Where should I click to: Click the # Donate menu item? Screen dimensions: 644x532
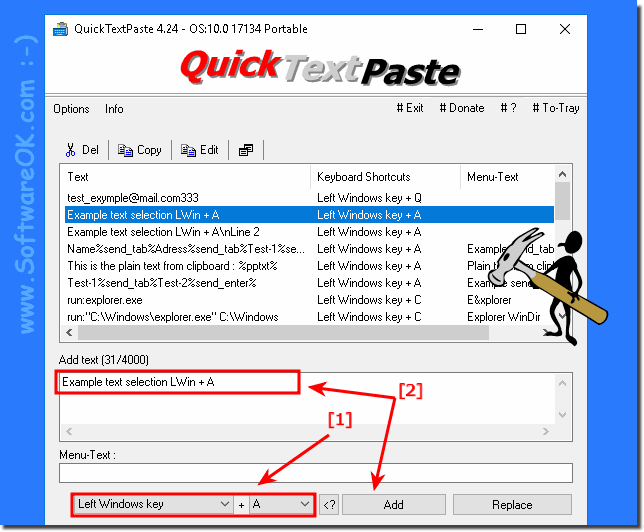tap(462, 108)
